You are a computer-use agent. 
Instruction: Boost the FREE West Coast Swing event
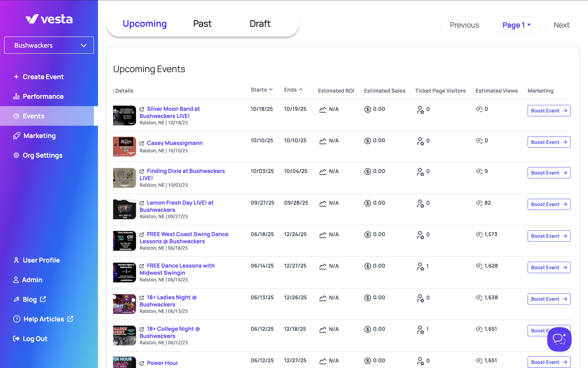point(549,236)
